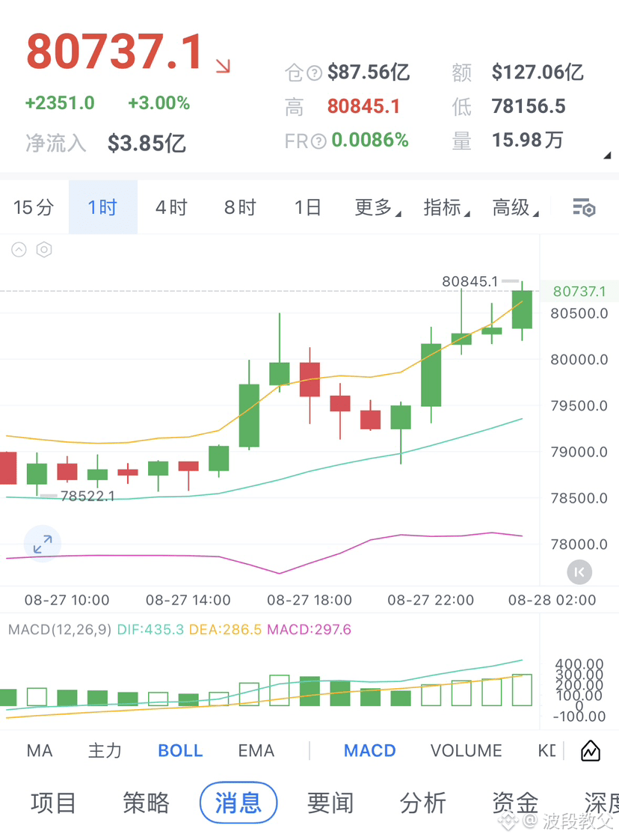Enable the MA overlay indicator
The image size is (619, 840).
pyautogui.click(x=40, y=750)
